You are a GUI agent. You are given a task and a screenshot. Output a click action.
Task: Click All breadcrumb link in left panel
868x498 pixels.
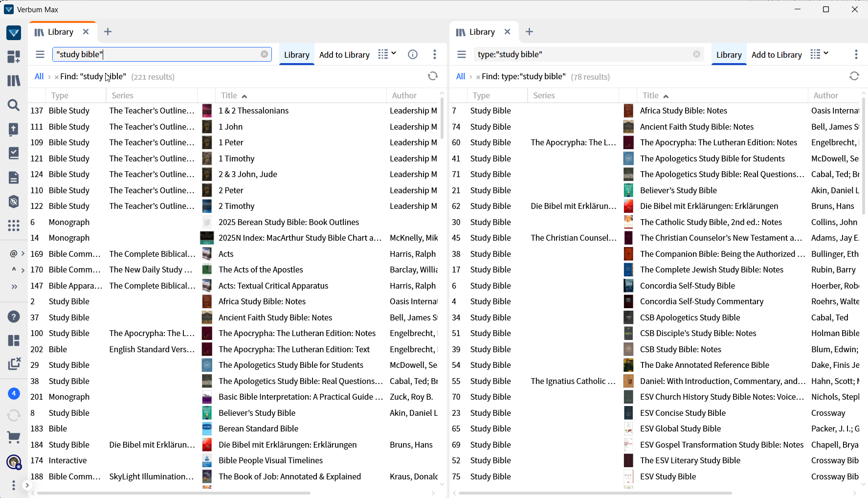coord(39,76)
